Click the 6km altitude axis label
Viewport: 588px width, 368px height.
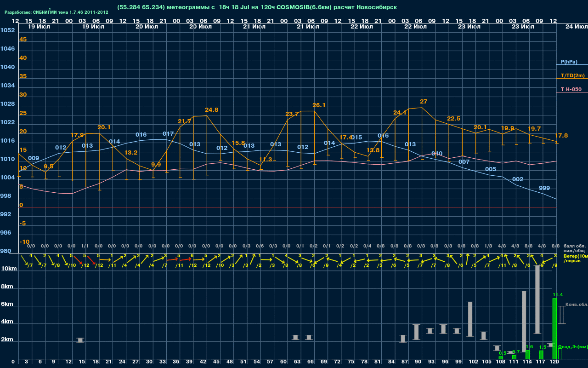[7, 305]
